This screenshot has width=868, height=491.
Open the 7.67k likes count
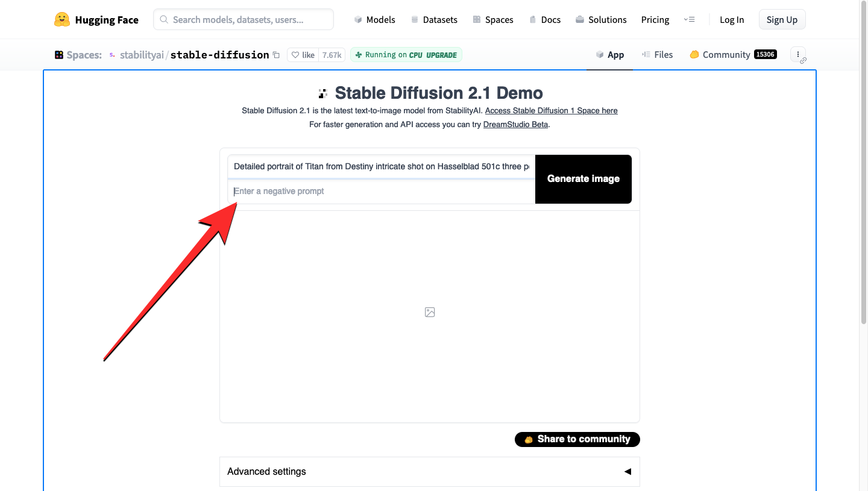pyautogui.click(x=332, y=55)
